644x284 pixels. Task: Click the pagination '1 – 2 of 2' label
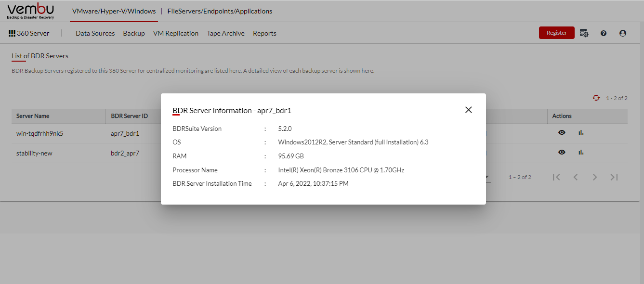click(x=520, y=177)
